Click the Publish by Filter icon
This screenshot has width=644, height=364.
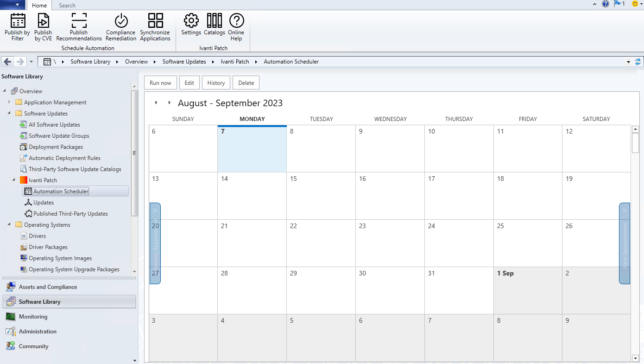click(x=18, y=21)
